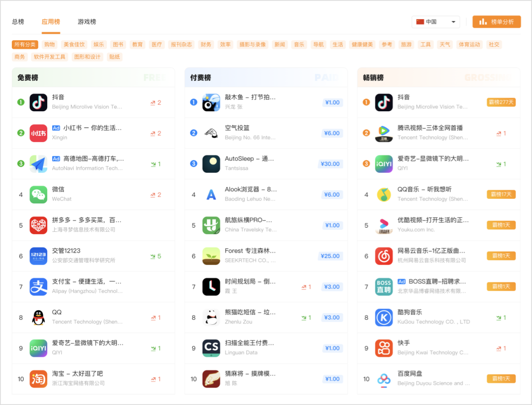Open the 抖音 icon in 畅销榜
532x405 pixels.
click(x=384, y=102)
